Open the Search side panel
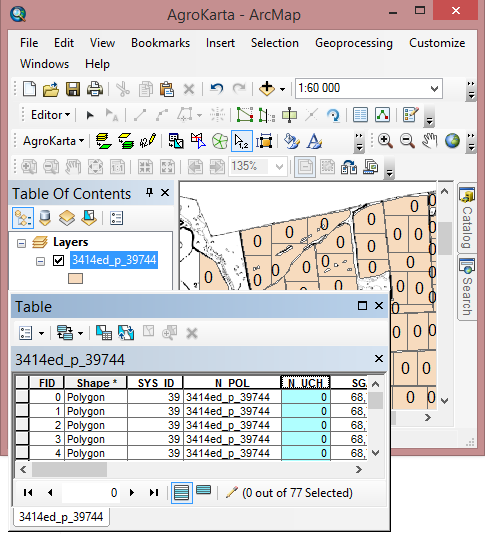The image size is (485, 534). (467, 288)
